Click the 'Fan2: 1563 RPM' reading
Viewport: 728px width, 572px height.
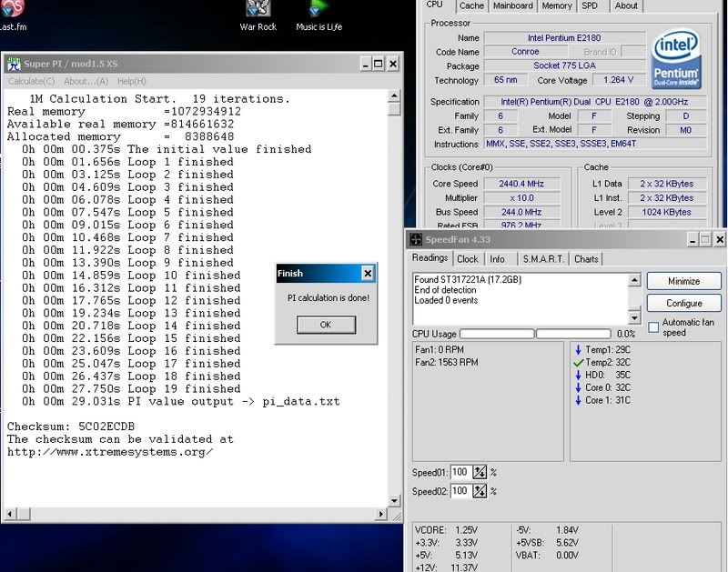click(447, 362)
